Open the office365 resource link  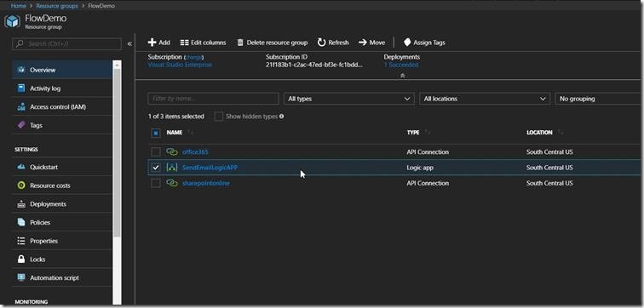click(196, 152)
